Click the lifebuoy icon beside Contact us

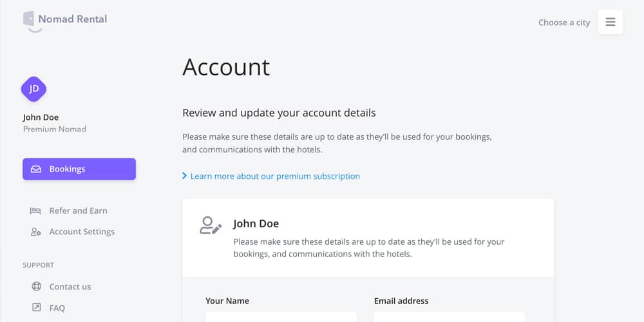tap(37, 287)
